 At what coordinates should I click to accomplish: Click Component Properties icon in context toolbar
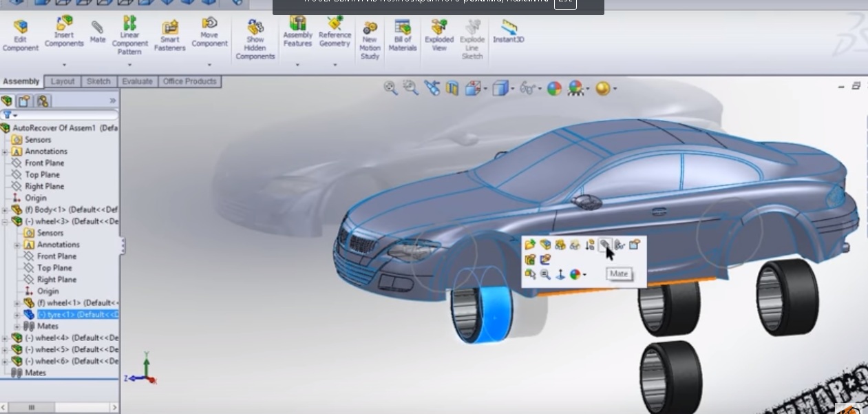pyautogui.click(x=634, y=245)
